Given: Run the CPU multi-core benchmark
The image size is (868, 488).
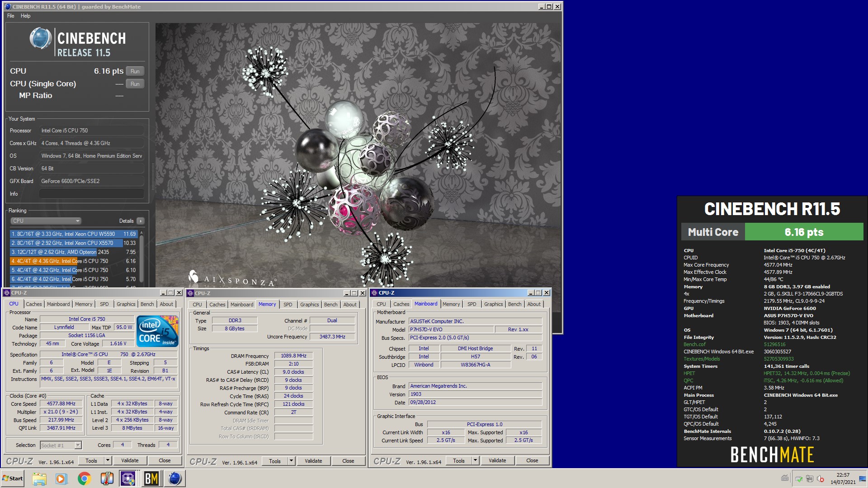Looking at the screenshot, I should (135, 71).
